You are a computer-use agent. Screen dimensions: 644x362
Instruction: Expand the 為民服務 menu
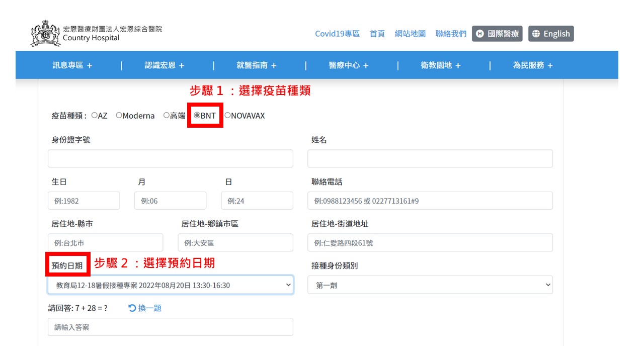coord(533,65)
